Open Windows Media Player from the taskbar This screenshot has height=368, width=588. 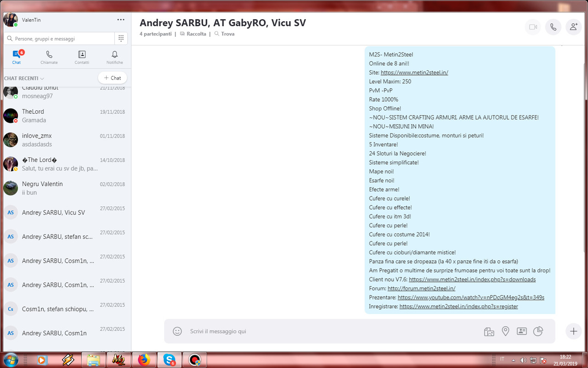(x=42, y=360)
